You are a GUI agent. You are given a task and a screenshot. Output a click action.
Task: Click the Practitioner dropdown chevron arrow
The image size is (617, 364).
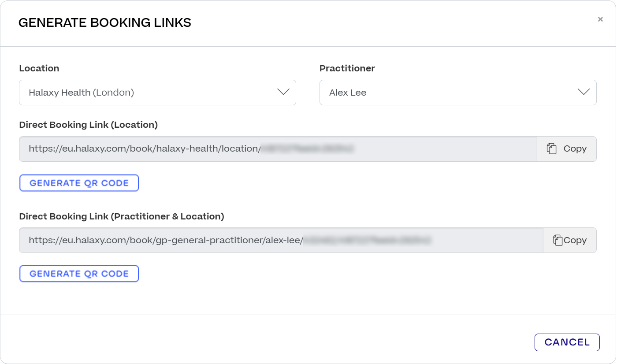pos(584,92)
